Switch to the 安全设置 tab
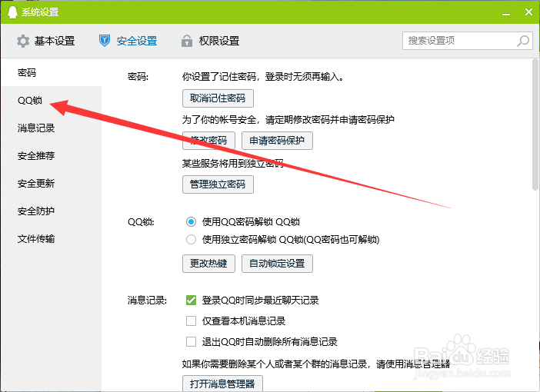540x392 pixels. 128,41
